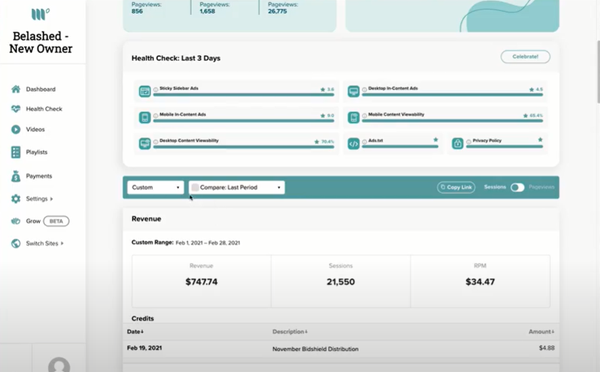
Task: Click the Copy Link button
Action: pyautogui.click(x=456, y=188)
